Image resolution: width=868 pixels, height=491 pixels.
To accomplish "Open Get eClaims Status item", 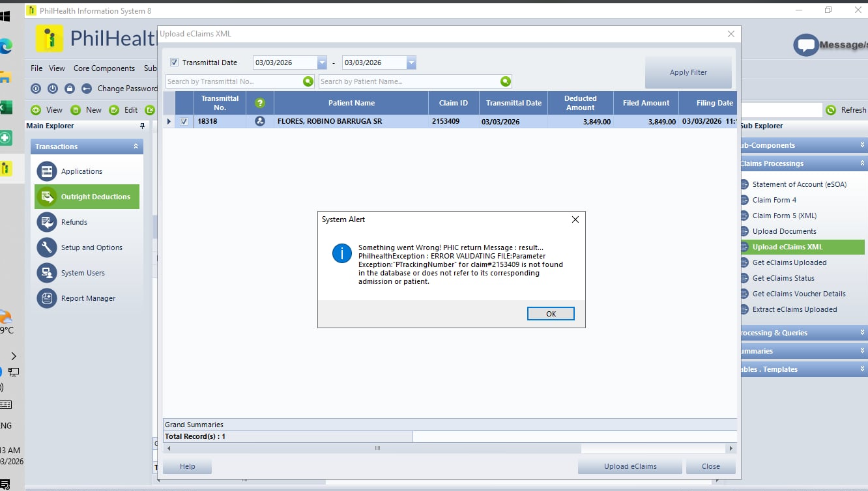I will tap(783, 278).
